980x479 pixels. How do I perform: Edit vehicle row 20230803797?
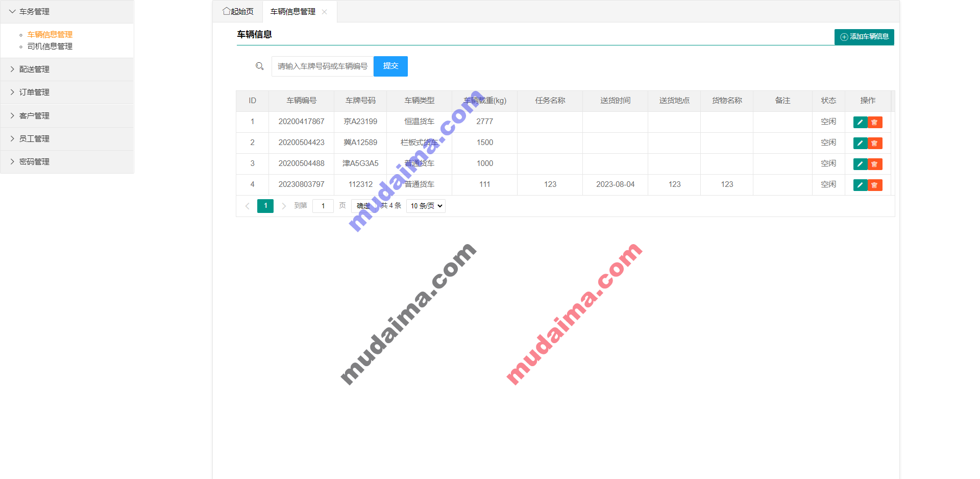pyautogui.click(x=860, y=185)
